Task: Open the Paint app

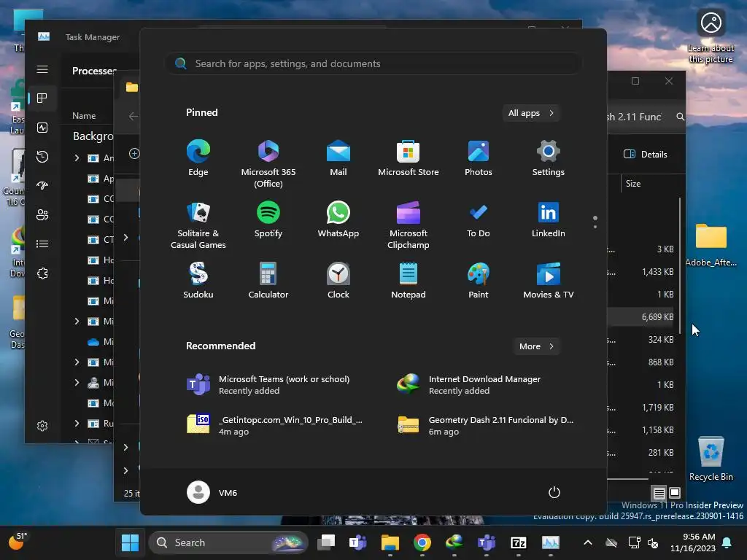Action: (x=479, y=281)
